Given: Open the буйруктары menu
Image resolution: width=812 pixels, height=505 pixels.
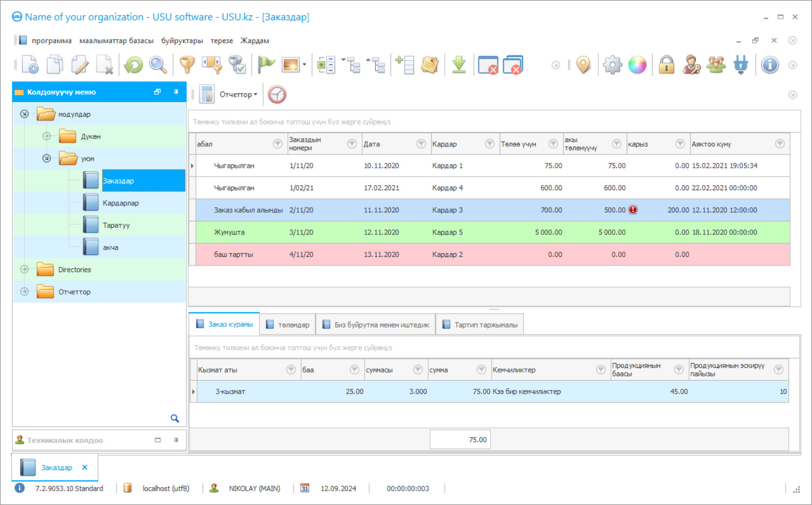Looking at the screenshot, I should pos(182,41).
